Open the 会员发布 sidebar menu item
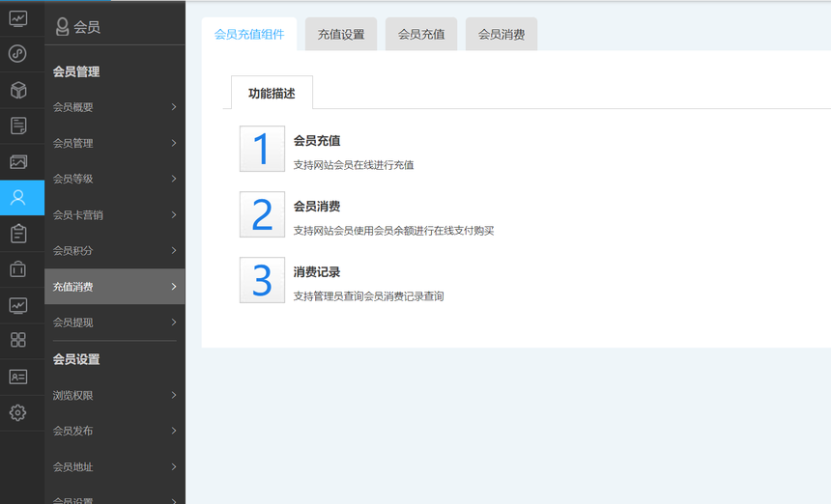The width and height of the screenshot is (831, 504). 114,431
